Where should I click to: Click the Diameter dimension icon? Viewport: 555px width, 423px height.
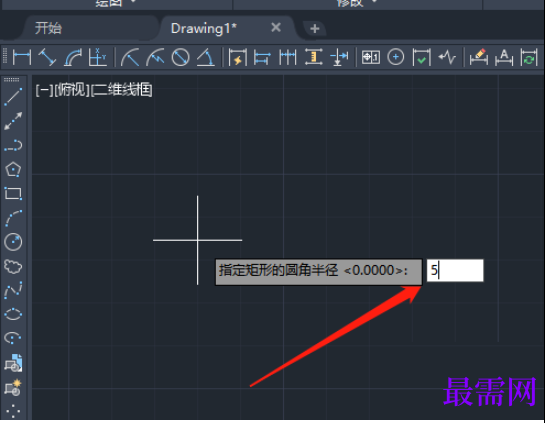(x=180, y=57)
